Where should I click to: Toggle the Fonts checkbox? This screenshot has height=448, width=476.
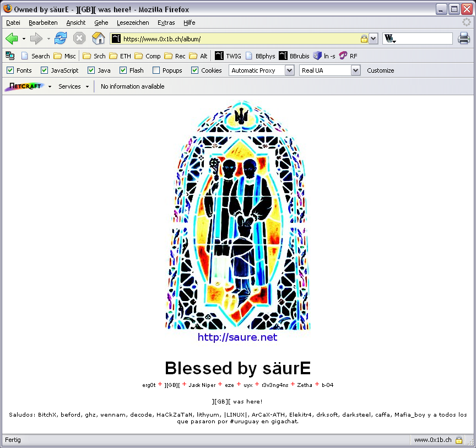point(10,70)
